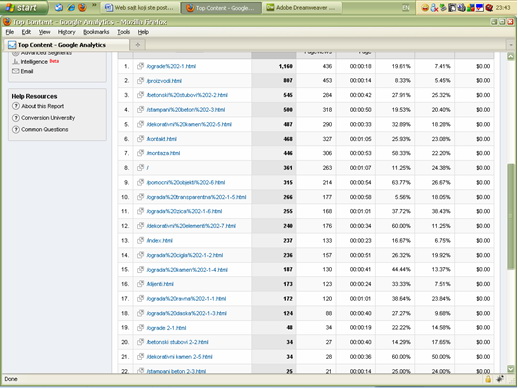Click the padlock security icon in status bar
The height and width of the screenshot is (389, 518).
488,379
